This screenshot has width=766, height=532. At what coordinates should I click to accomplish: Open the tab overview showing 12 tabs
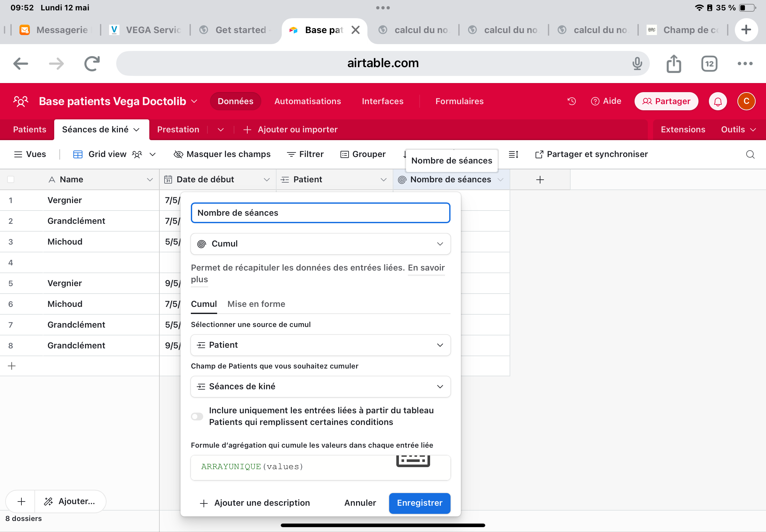pos(709,63)
